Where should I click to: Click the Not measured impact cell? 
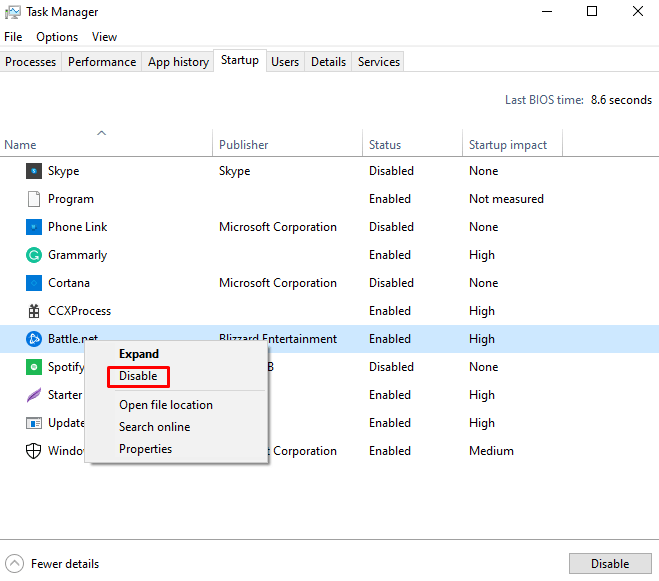pos(506,199)
